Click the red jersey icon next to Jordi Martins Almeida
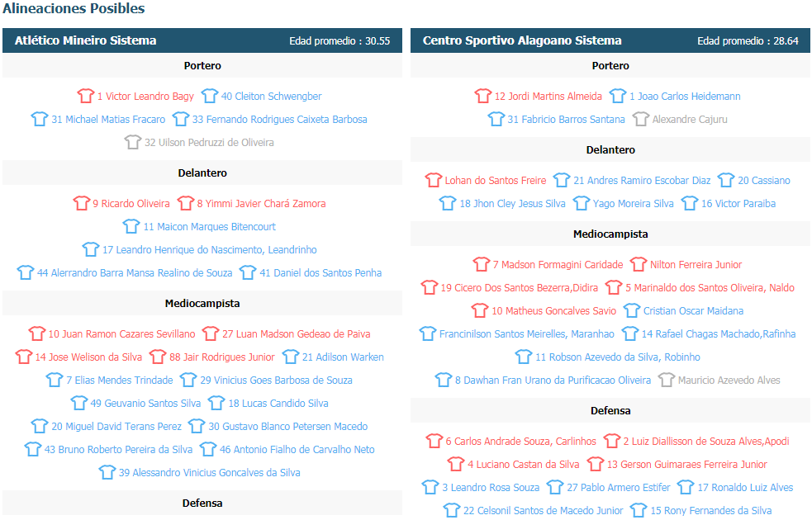 click(483, 96)
